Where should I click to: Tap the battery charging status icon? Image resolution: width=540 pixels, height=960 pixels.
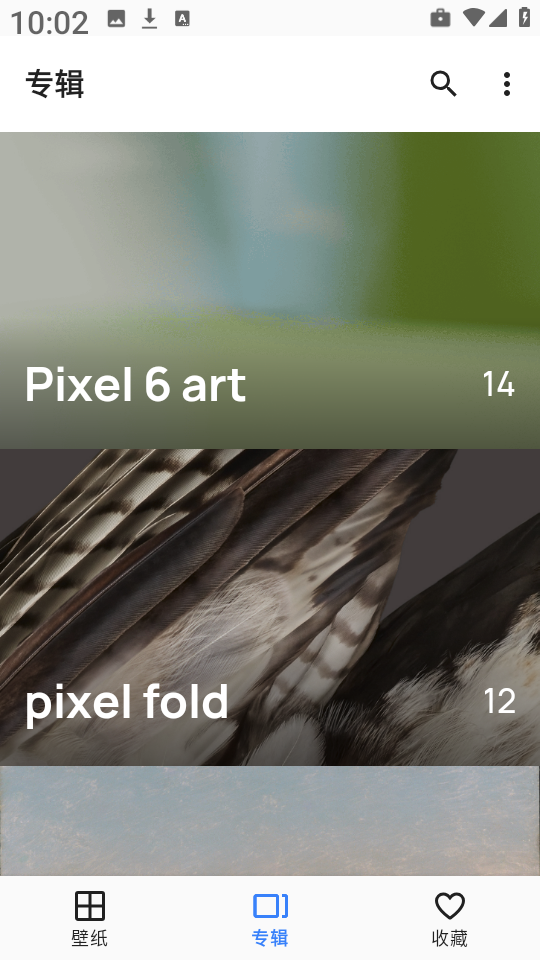pos(525,17)
